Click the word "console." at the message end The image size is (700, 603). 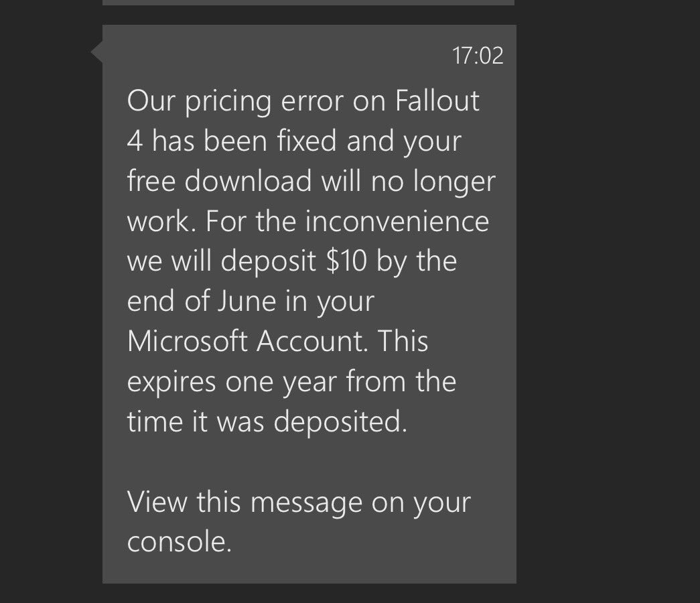180,542
